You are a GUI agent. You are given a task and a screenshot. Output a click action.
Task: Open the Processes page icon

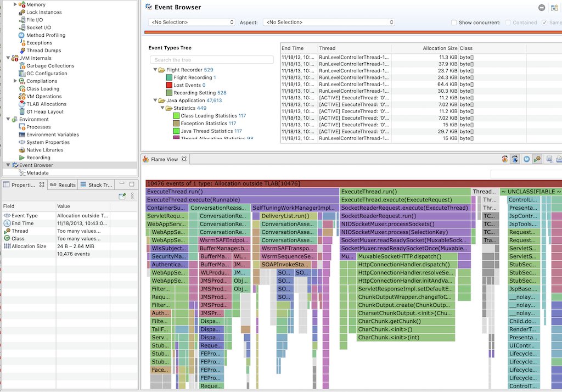pyautogui.click(x=22, y=127)
